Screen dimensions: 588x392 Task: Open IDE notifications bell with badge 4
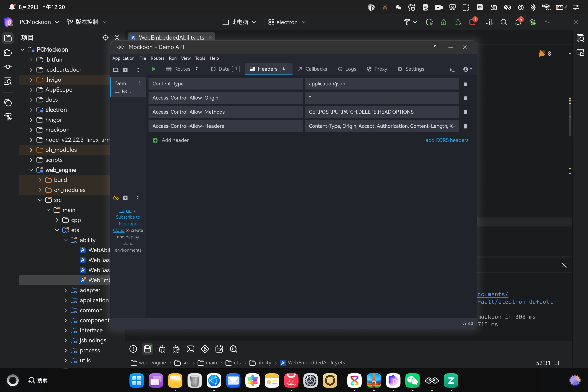(x=518, y=22)
